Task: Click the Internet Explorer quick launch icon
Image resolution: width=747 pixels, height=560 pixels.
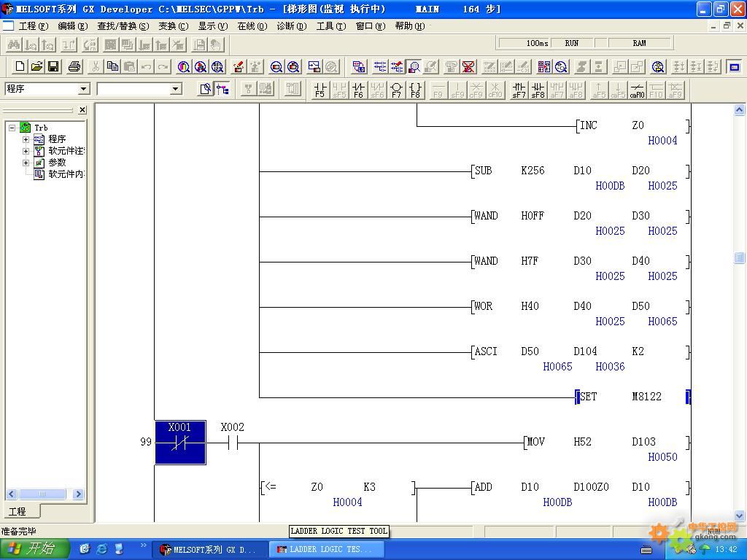Action: point(102,549)
